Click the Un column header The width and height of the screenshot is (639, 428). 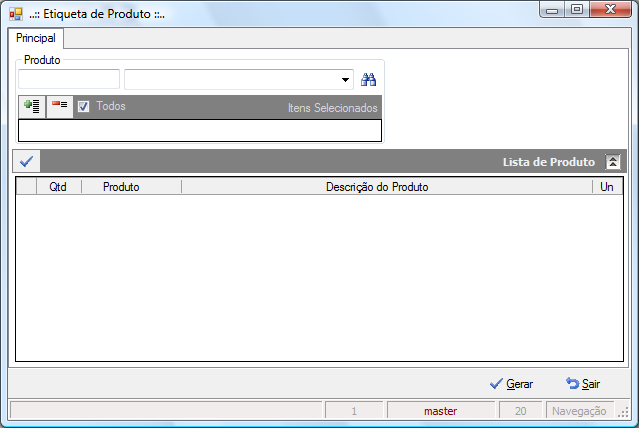coord(607,187)
